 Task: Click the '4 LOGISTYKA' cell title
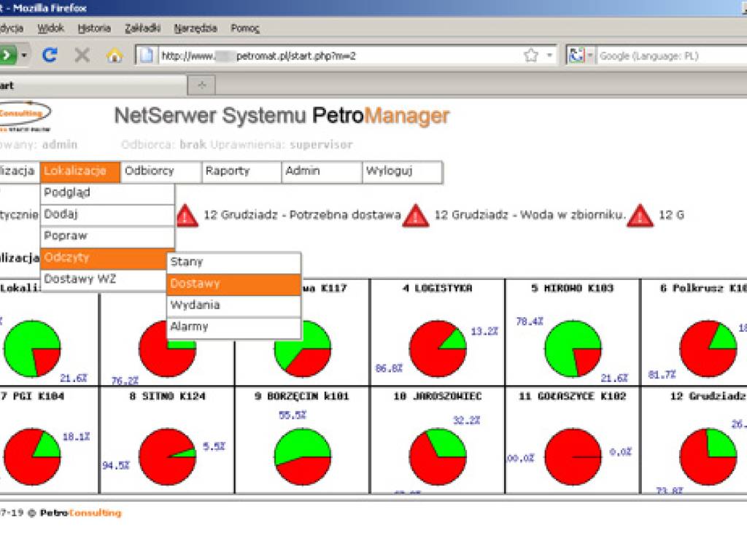pos(438,289)
